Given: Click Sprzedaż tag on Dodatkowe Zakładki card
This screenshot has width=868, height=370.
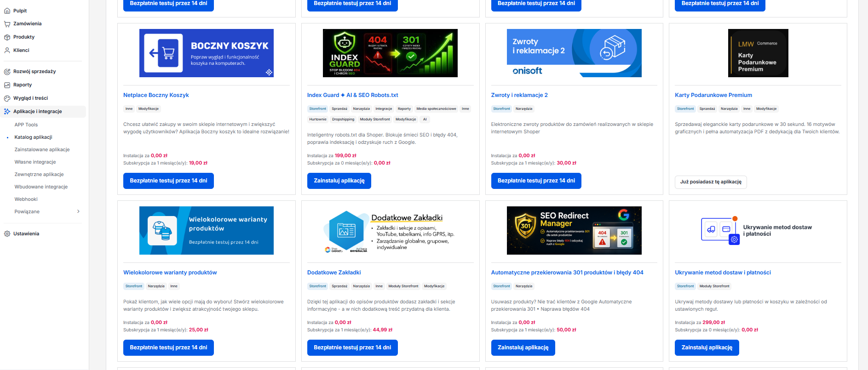Looking at the screenshot, I should 339,286.
